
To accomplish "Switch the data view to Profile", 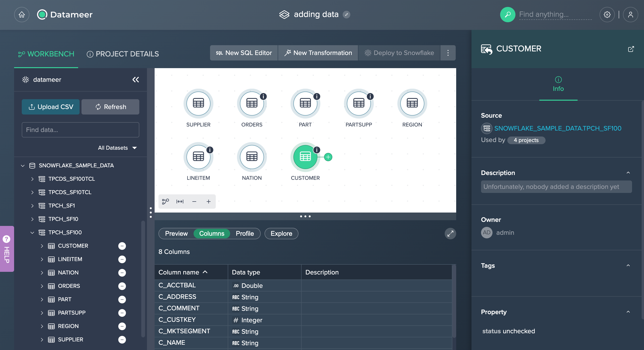I will click(245, 233).
